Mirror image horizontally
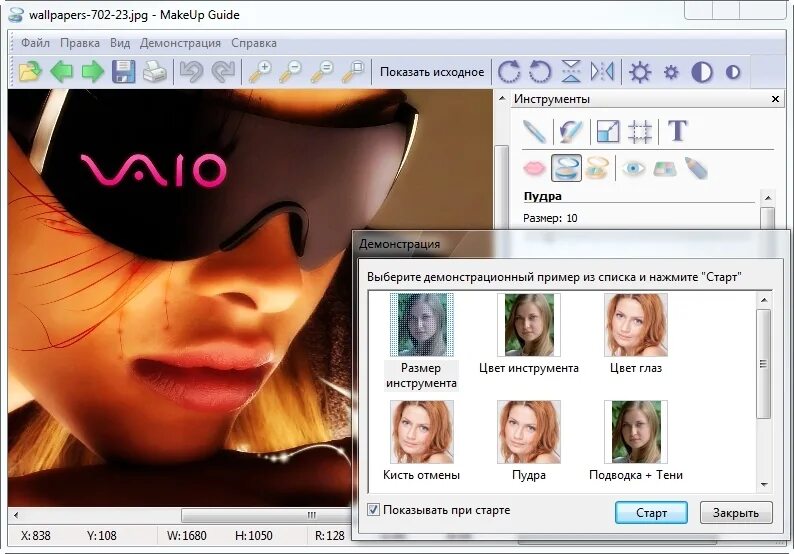Viewport: 794px width, 554px height. click(x=602, y=72)
